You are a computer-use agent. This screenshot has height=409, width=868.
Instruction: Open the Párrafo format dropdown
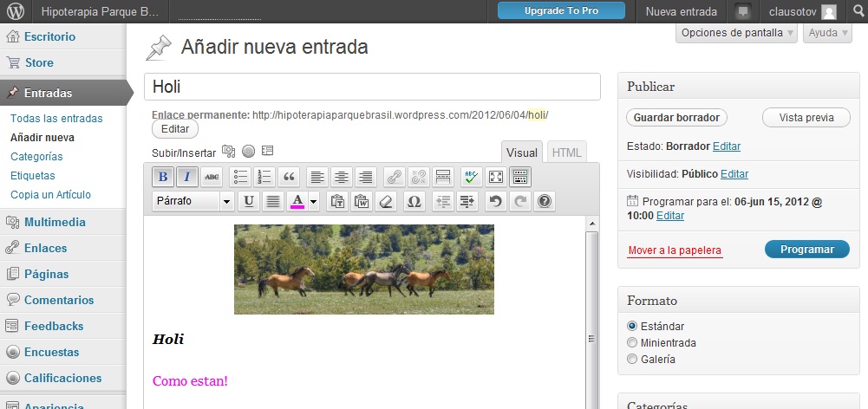pos(193,201)
